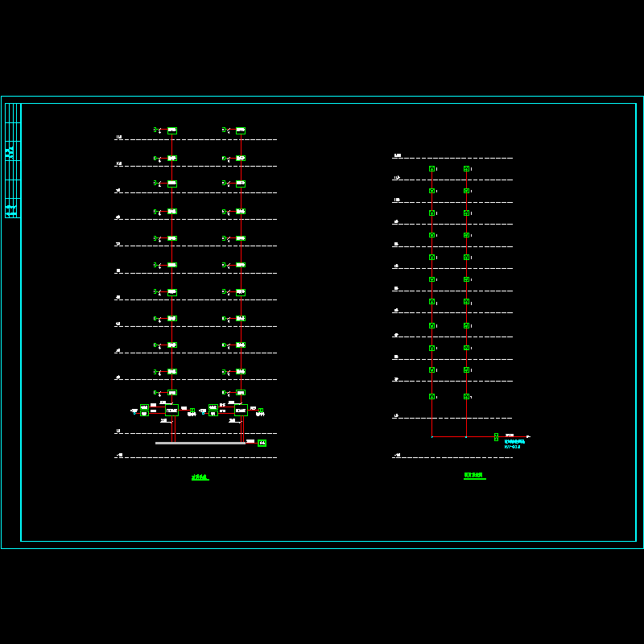This screenshot has height=644, width=644.
Task: Select lower cyan text in left title block
Action: tap(10, 209)
